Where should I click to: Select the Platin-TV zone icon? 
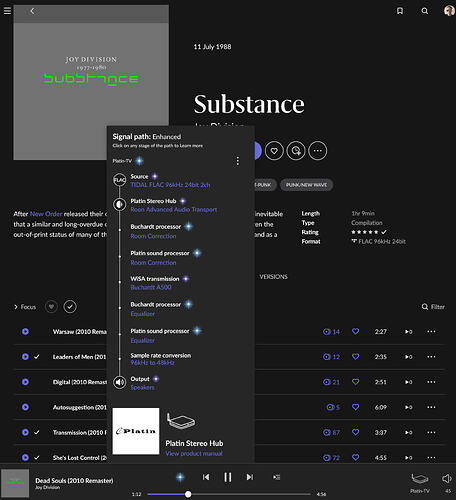420,479
